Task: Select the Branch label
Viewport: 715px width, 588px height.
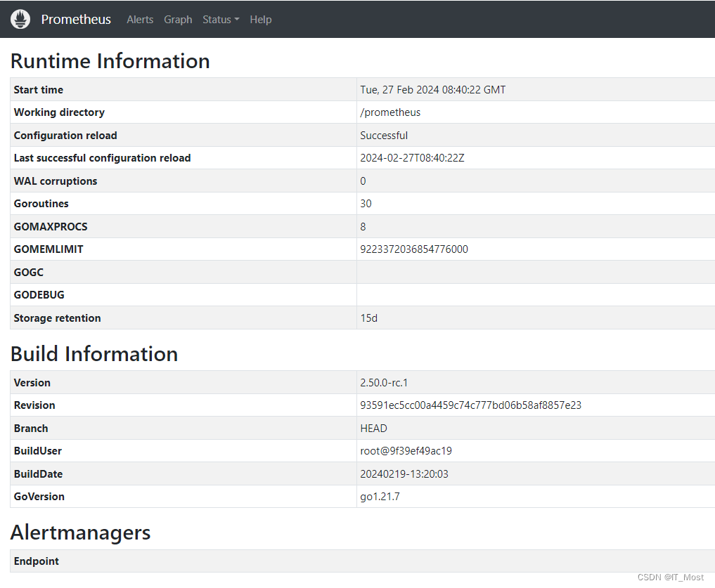Action: (x=30, y=429)
